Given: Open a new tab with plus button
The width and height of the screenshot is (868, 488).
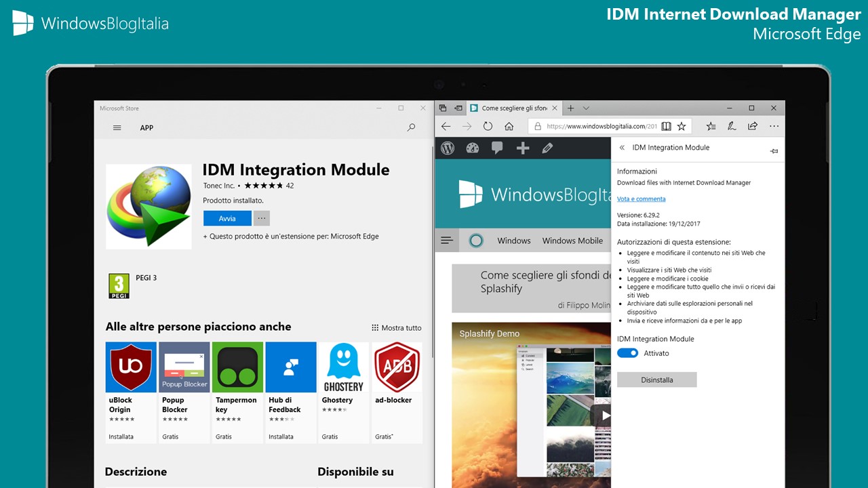Looking at the screenshot, I should click(x=570, y=108).
